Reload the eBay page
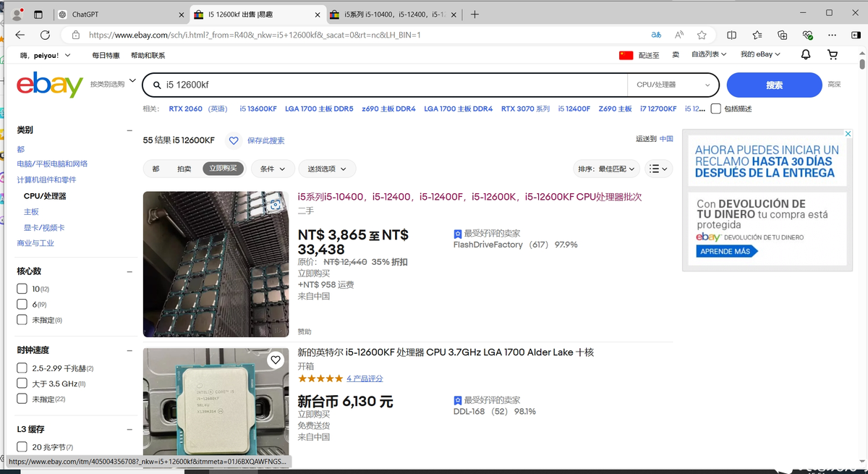The height and width of the screenshot is (474, 868). point(45,35)
